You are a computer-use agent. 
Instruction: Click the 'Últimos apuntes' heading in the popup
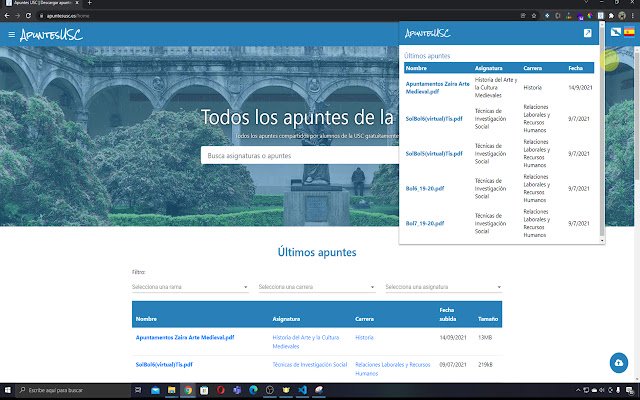[427, 56]
